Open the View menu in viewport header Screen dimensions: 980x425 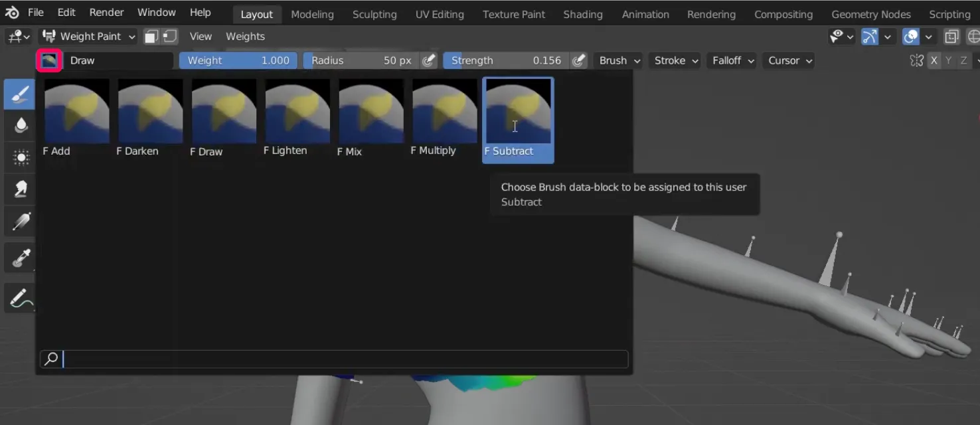click(x=201, y=37)
